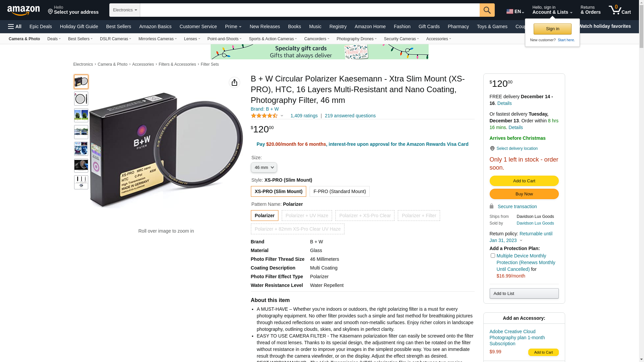The height and width of the screenshot is (362, 644).
Task: Select the second product thumbnail image
Action: tap(81, 99)
